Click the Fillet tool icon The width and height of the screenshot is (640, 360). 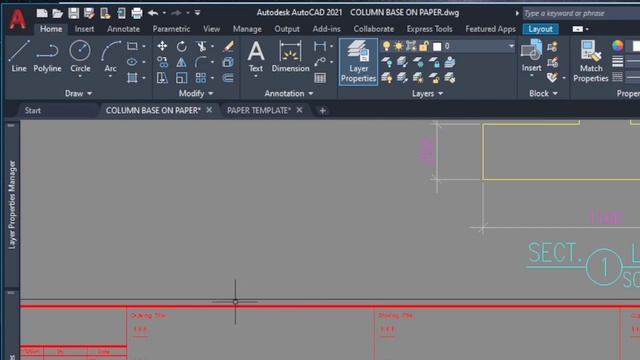click(x=201, y=62)
